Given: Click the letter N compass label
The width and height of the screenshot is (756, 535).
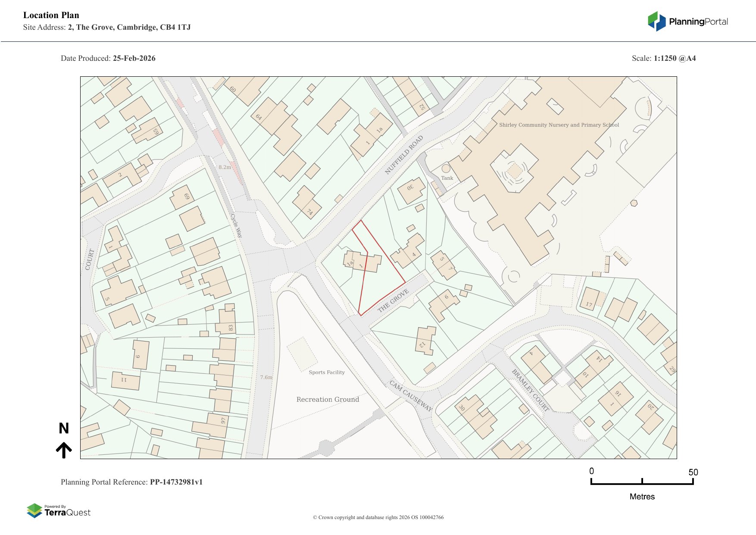Looking at the screenshot, I should (64, 428).
